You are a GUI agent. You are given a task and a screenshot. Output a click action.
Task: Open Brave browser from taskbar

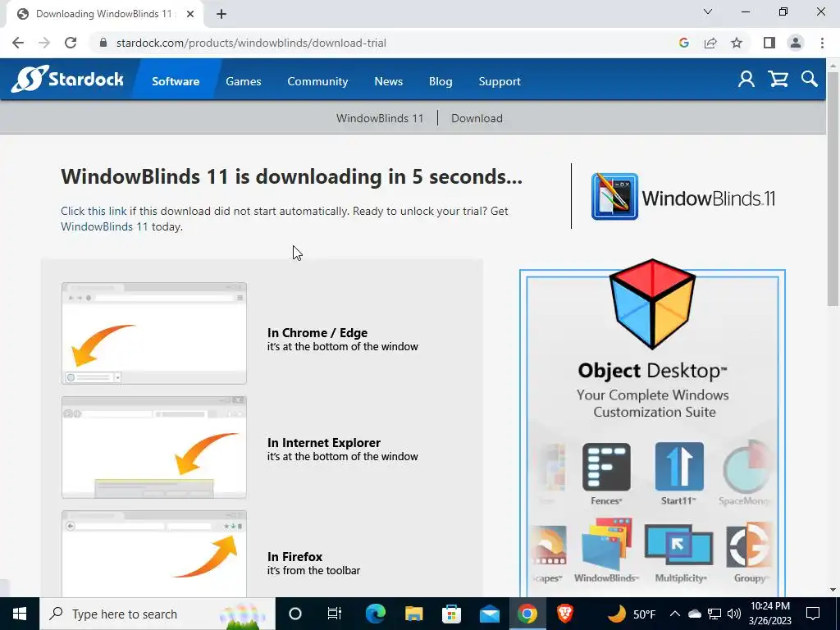click(x=565, y=614)
